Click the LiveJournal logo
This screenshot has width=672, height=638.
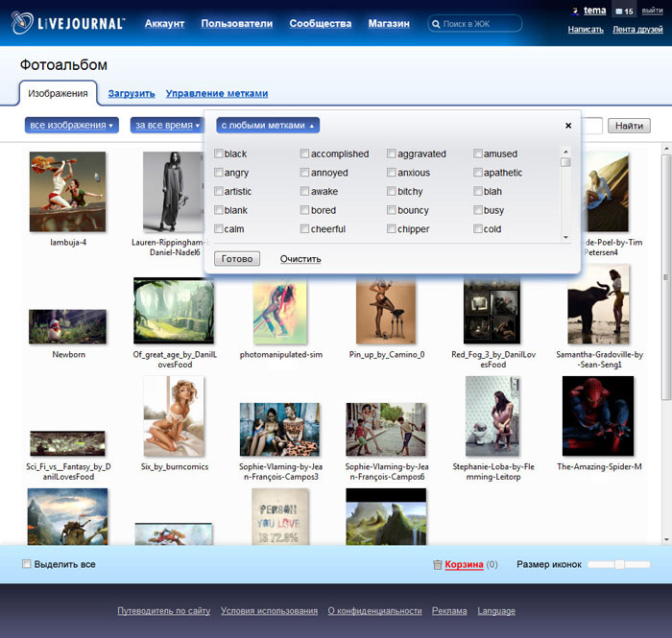tap(65, 23)
